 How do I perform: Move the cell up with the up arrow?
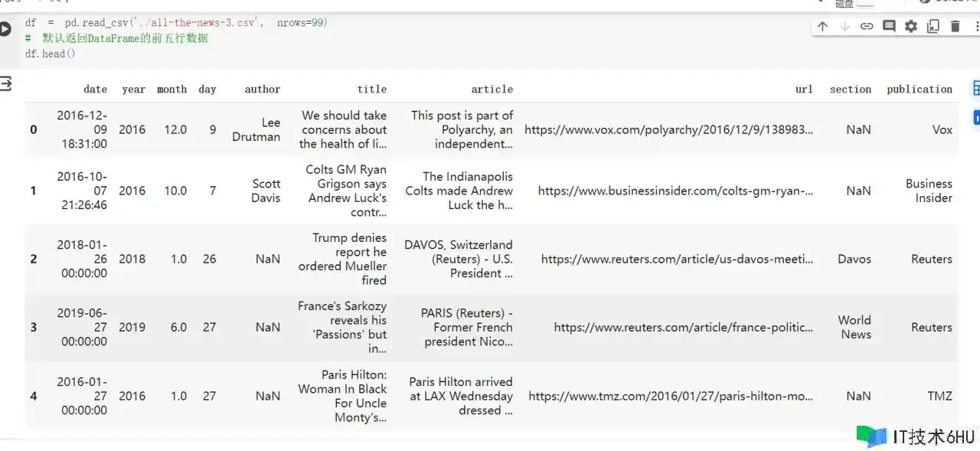822,27
